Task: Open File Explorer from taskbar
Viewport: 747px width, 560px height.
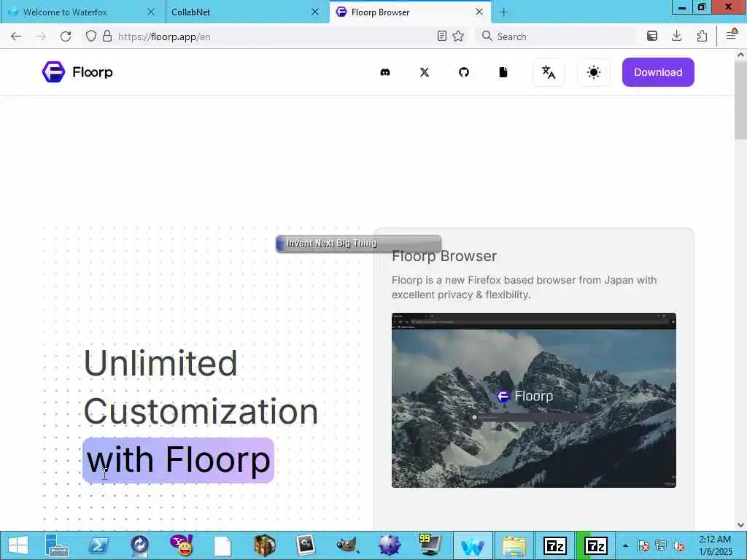Action: coord(514,545)
